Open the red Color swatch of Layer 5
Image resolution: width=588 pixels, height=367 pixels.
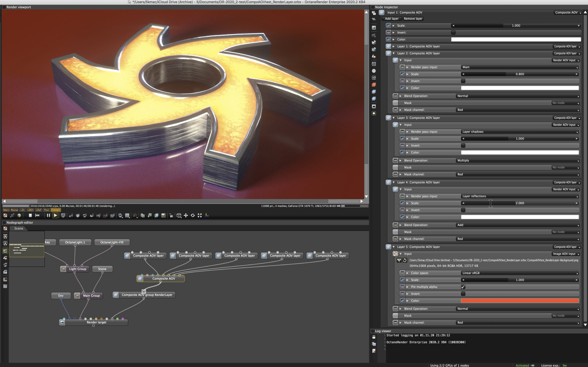tap(520, 301)
